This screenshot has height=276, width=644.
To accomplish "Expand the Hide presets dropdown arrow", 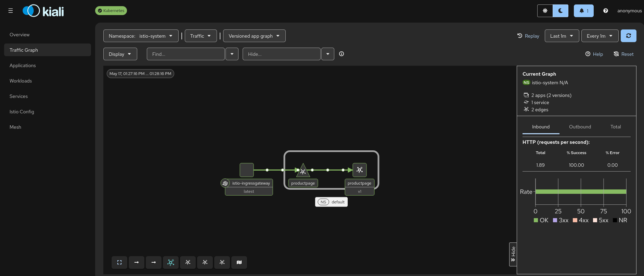I will (x=328, y=54).
